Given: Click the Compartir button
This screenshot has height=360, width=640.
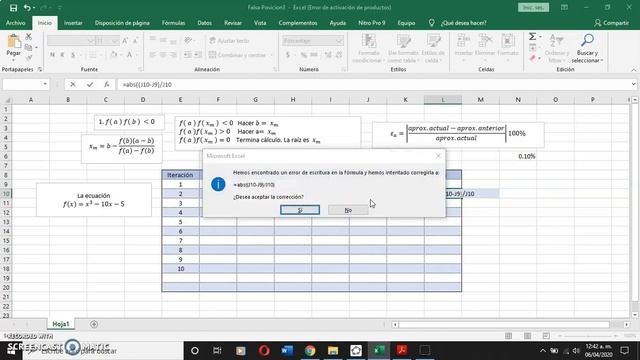Looking at the screenshot, I should click(x=611, y=23).
